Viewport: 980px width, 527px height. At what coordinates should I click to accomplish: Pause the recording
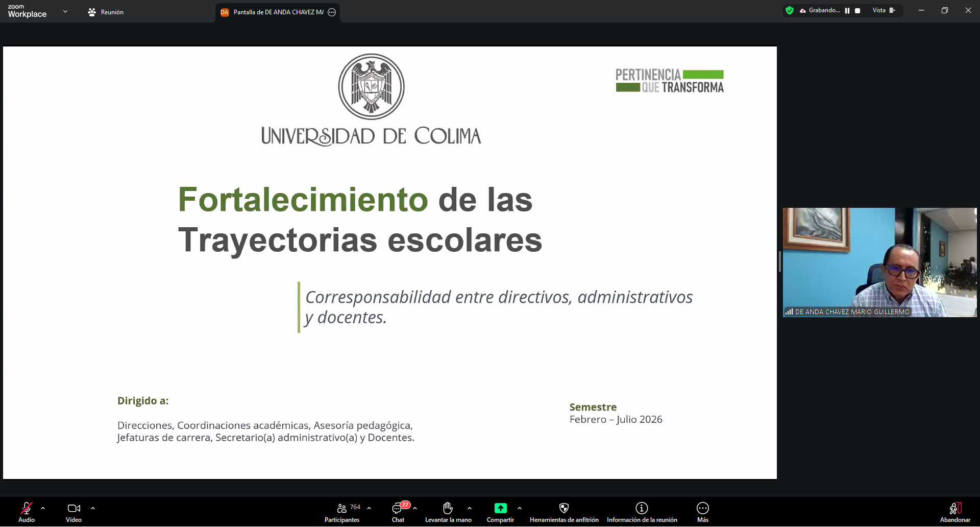[847, 11]
